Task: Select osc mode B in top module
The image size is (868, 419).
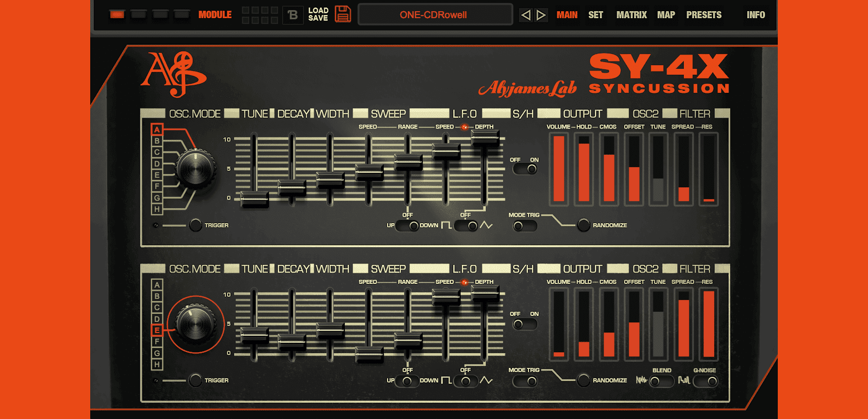Action: [x=157, y=141]
